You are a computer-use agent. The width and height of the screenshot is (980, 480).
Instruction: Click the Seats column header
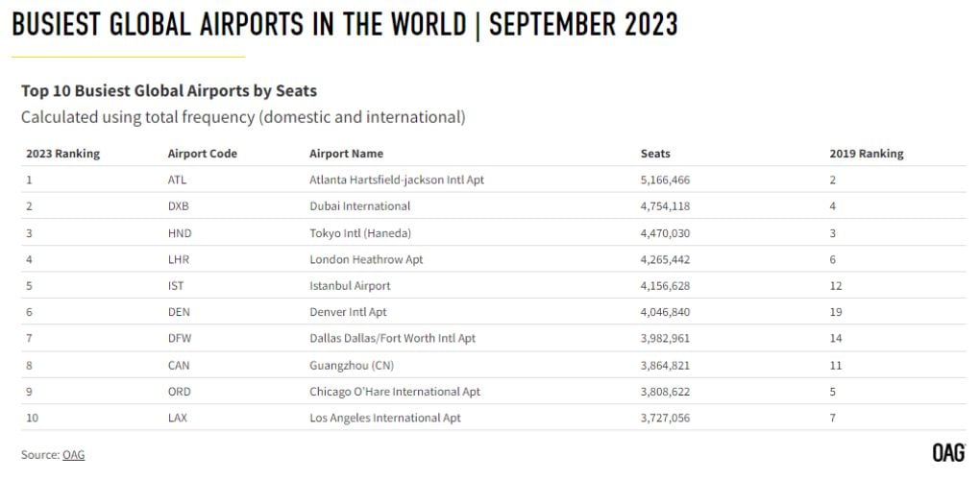(x=655, y=154)
